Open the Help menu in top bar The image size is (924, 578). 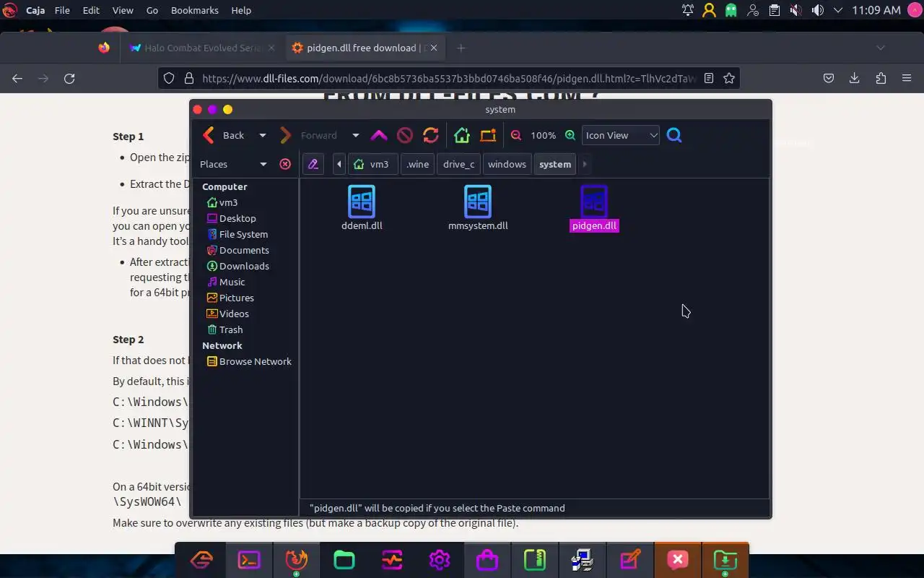click(x=241, y=10)
